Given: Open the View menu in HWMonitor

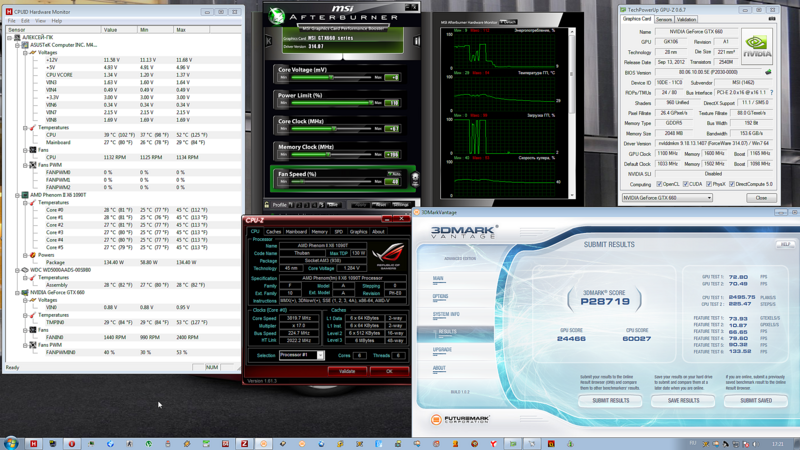Looking at the screenshot, I should pyautogui.click(x=40, y=21).
